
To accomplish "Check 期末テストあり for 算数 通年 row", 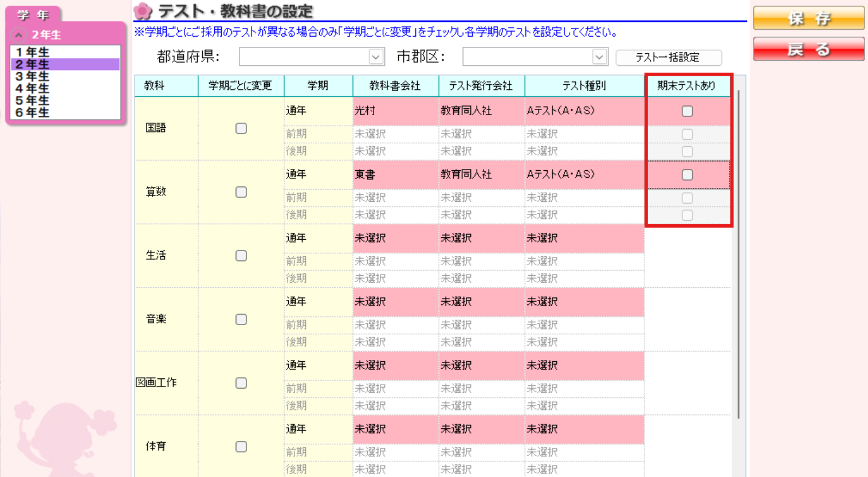I will point(687,174).
